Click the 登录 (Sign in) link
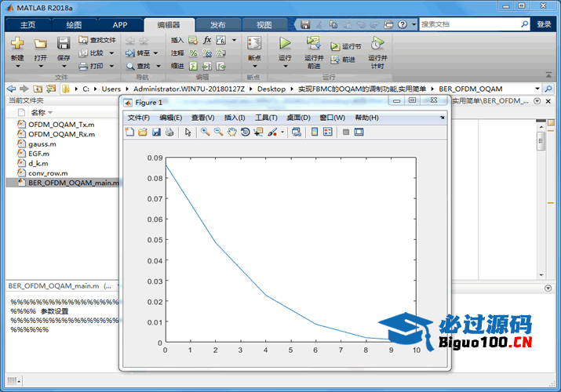Viewport: 561px width, 392px height. pos(544,24)
